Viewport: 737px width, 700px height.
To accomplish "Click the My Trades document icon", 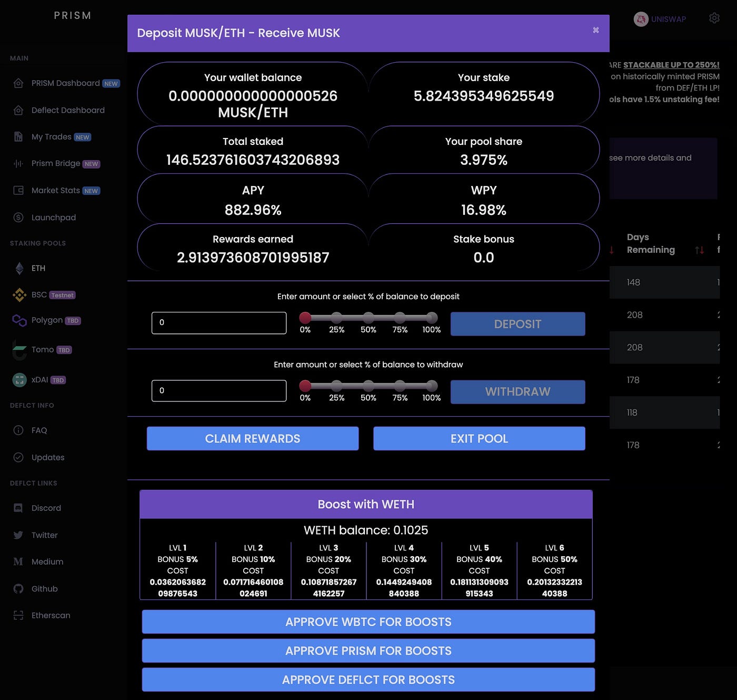I will (18, 137).
